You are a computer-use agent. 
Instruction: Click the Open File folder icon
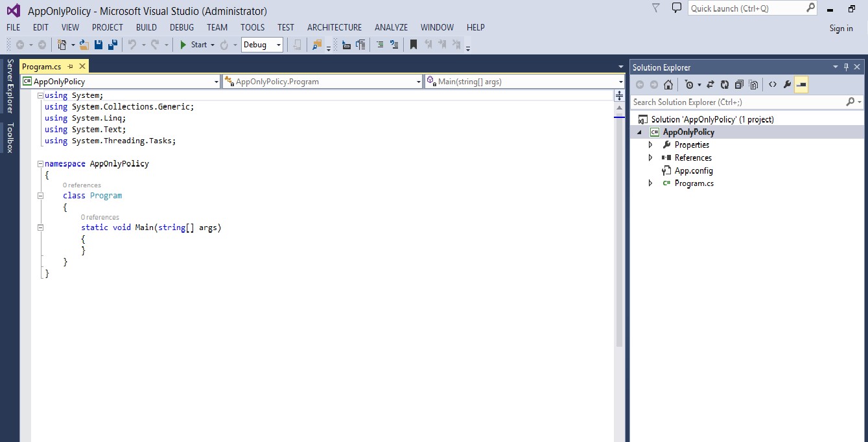click(84, 45)
